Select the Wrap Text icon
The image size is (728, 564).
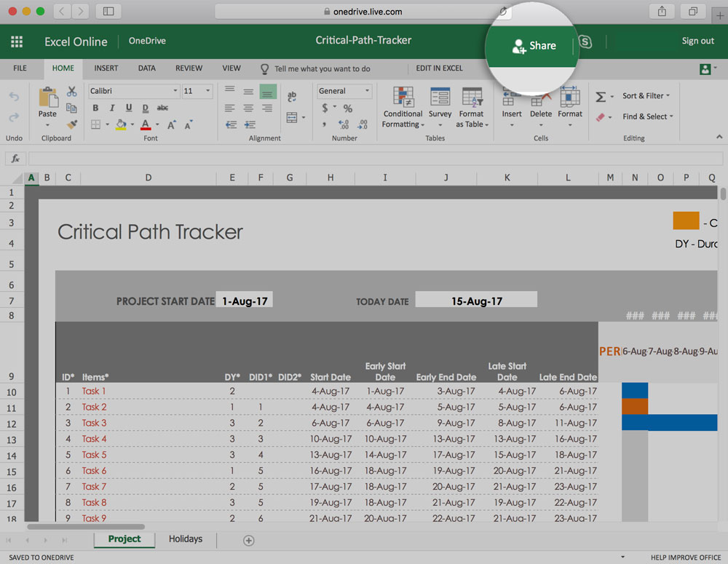click(292, 96)
